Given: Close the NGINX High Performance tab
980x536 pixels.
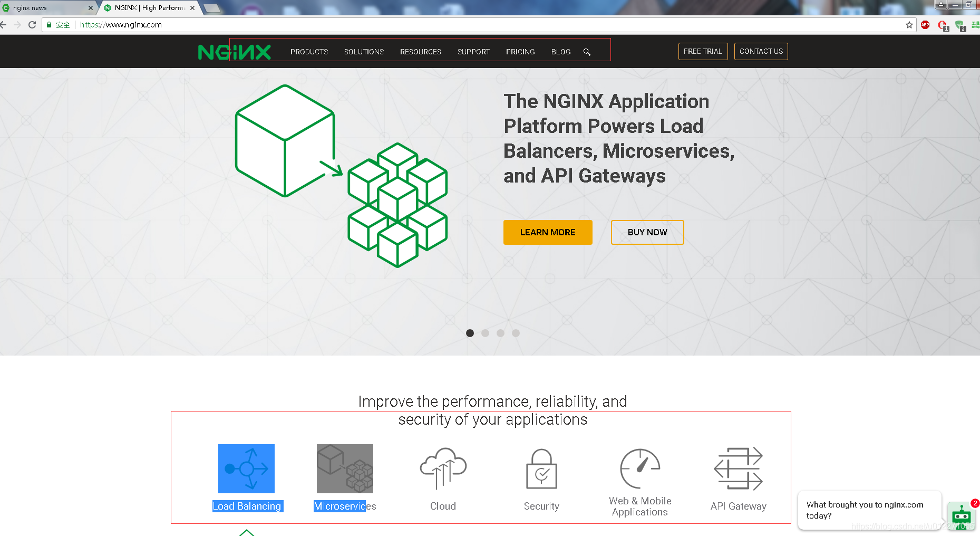Looking at the screenshot, I should pos(192,8).
